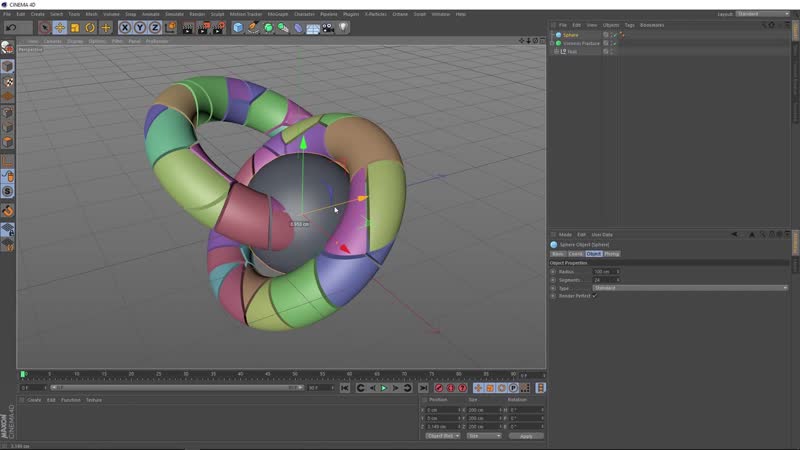The height and width of the screenshot is (450, 800).
Task: Open the spline pen tool icon
Action: (x=253, y=28)
